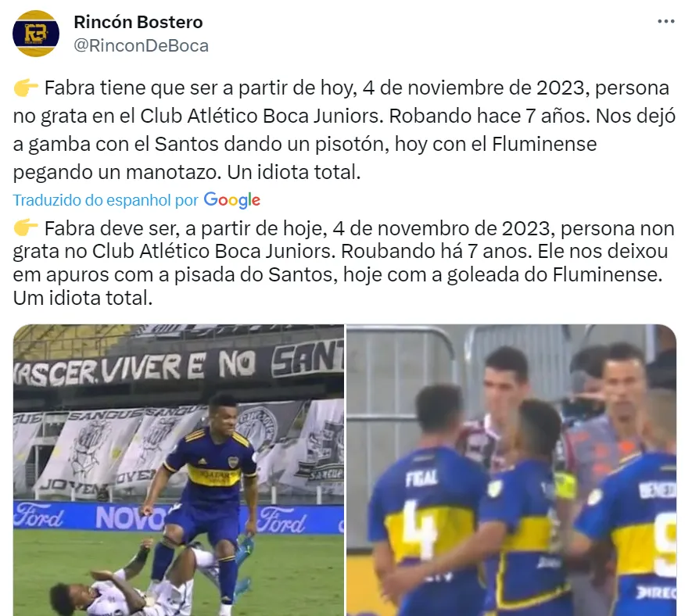Click the pointing hand emoji in the translated text
The image size is (692, 616).
[26, 228]
